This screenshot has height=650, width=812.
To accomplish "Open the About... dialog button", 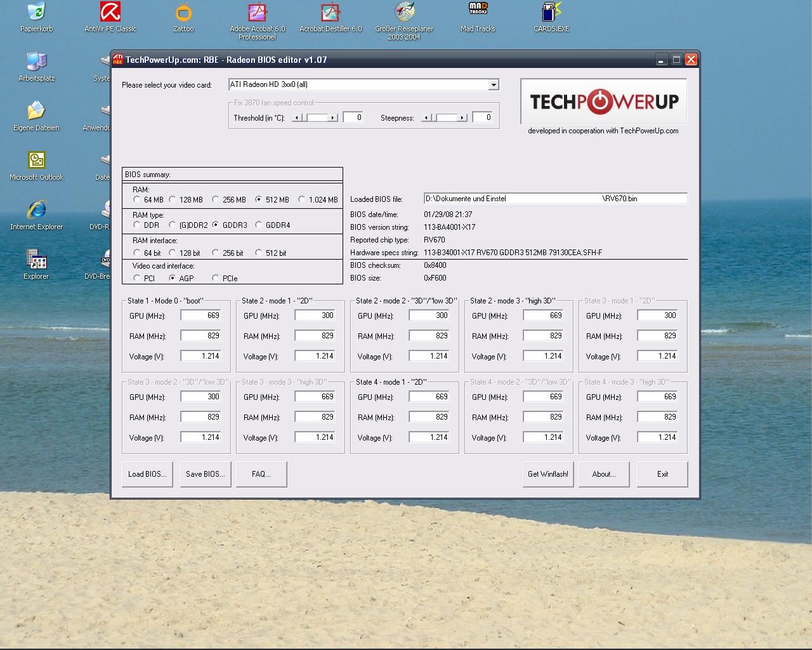I will pyautogui.click(x=604, y=474).
